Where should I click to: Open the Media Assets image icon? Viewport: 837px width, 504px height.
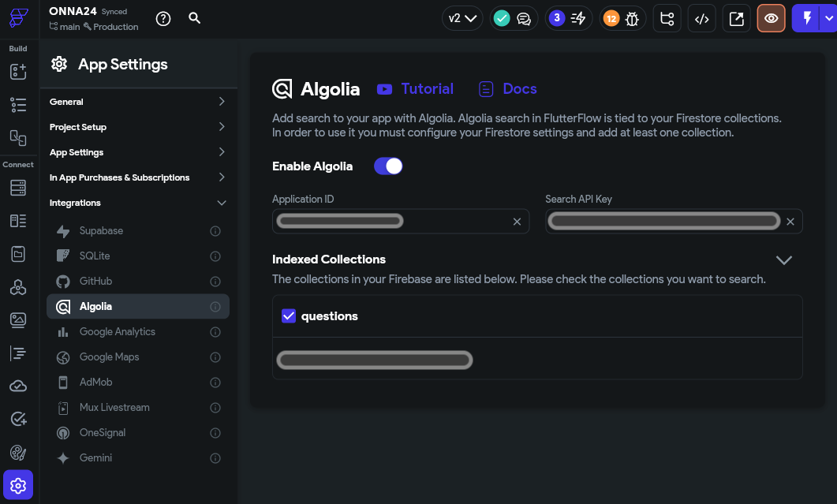click(18, 319)
